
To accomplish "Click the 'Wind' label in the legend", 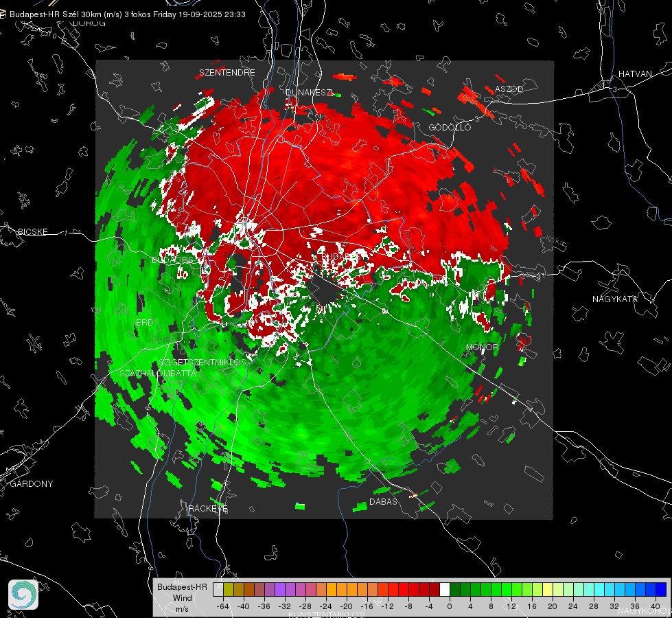I will point(182,598).
